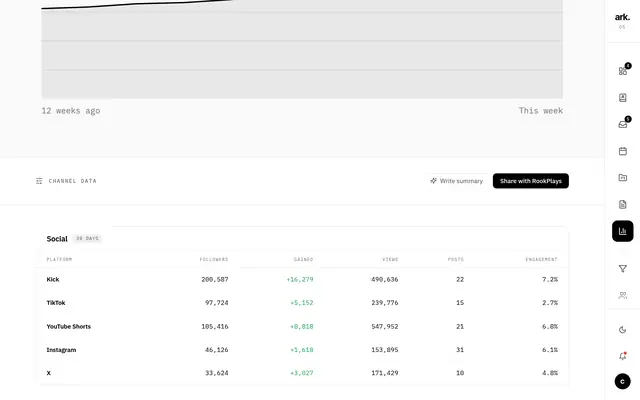Click the CHANNEL DATA heading text
Viewport: 640px width, 400px height.
pyautogui.click(x=73, y=181)
